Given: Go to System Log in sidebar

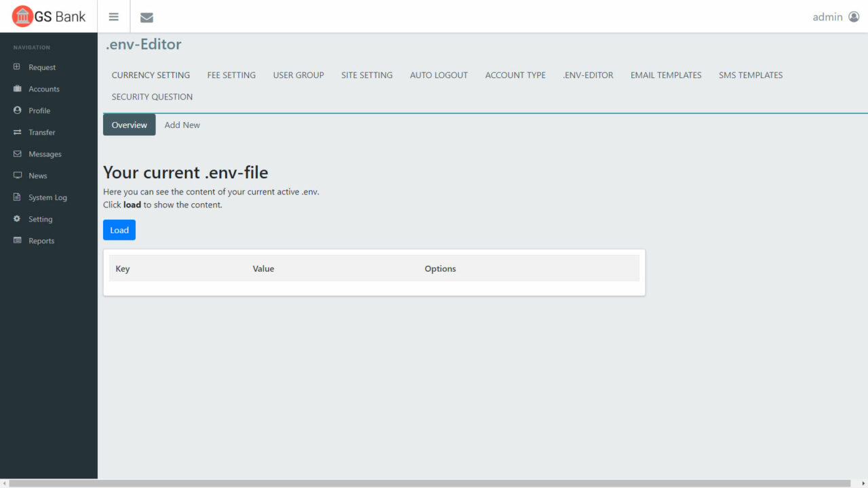Looking at the screenshot, I should click(47, 197).
